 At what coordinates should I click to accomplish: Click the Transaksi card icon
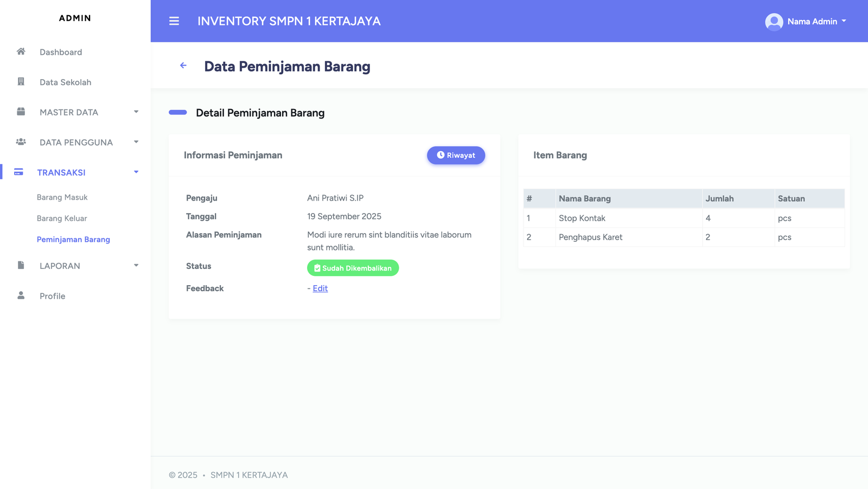[18, 172]
